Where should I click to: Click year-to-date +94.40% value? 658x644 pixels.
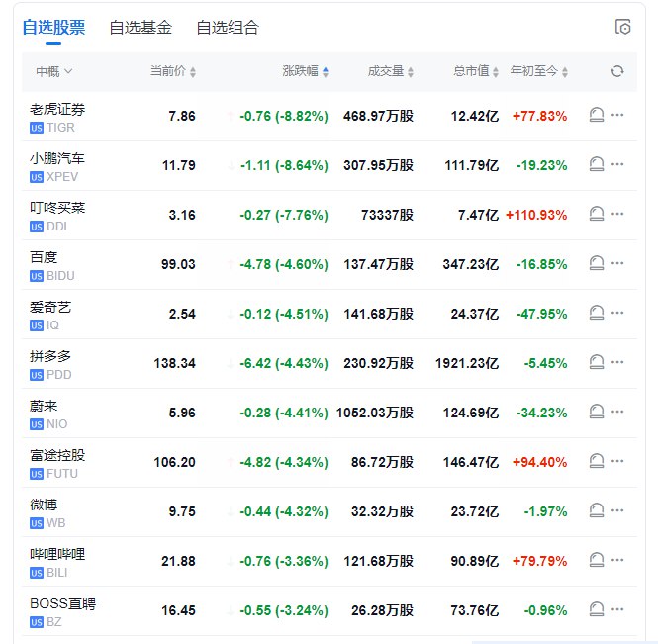[539, 462]
